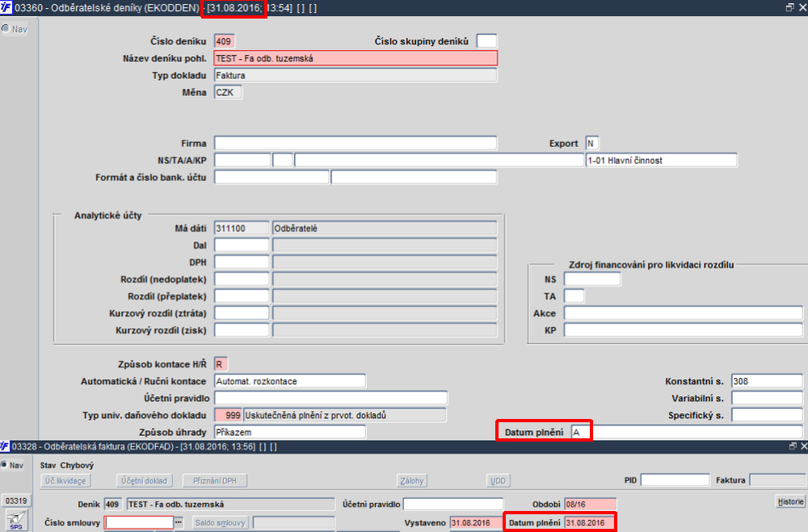Click the Má dáti account field 311100

[x=242, y=228]
